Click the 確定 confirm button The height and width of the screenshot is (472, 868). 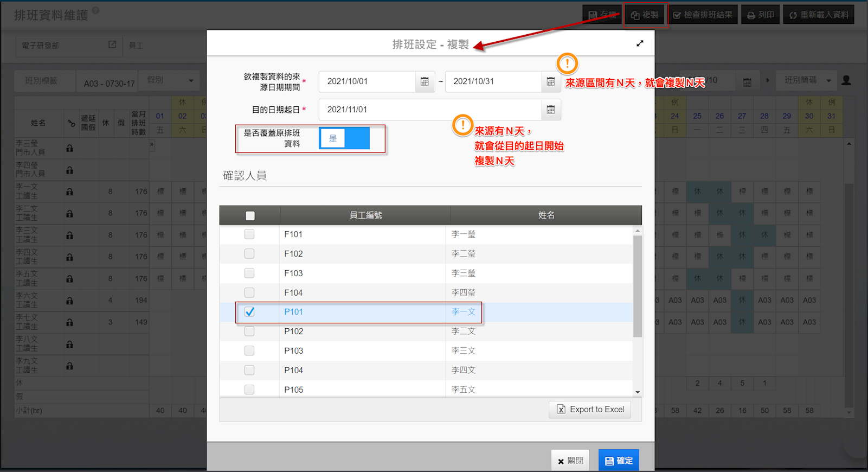[619, 461]
